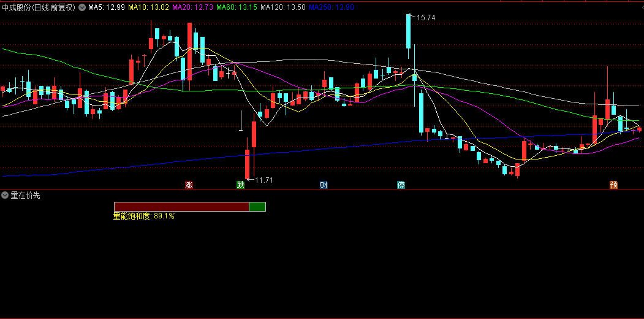Select the green 跌 event marker

(241, 185)
